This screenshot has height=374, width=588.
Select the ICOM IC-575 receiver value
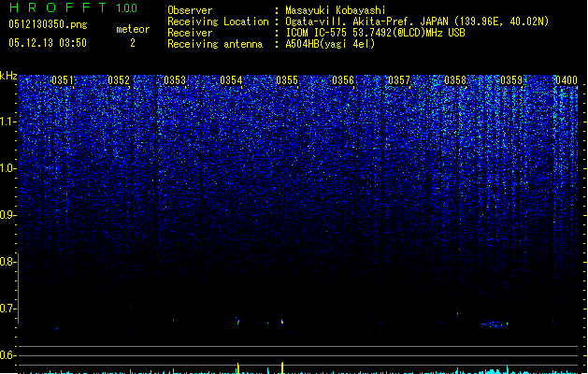click(x=376, y=33)
